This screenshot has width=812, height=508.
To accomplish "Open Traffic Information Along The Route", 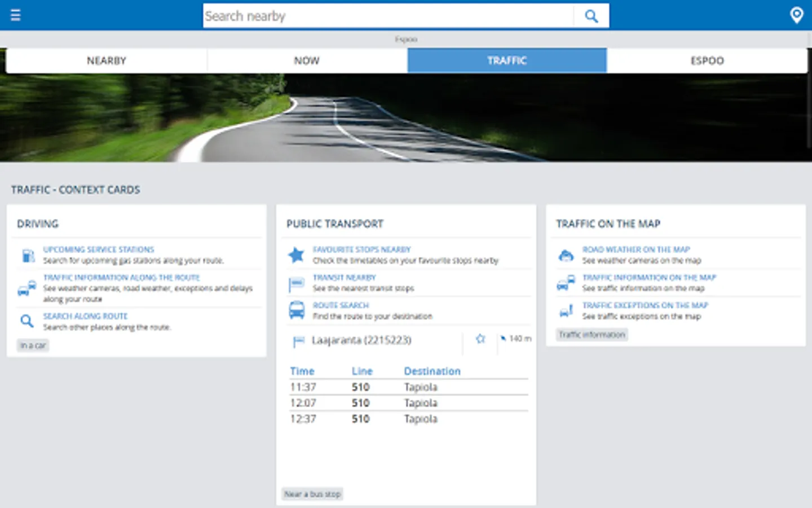I will (x=122, y=278).
